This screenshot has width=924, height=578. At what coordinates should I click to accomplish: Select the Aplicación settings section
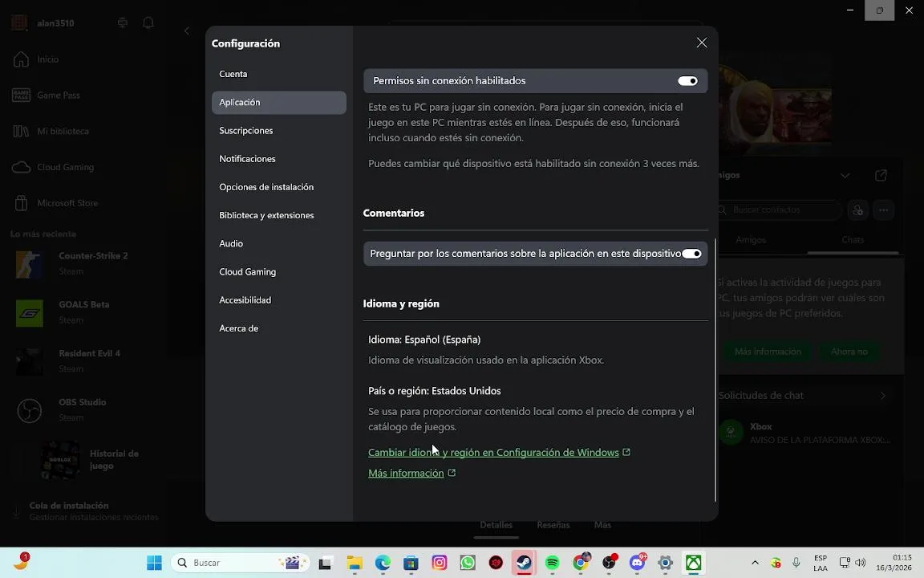click(x=279, y=102)
